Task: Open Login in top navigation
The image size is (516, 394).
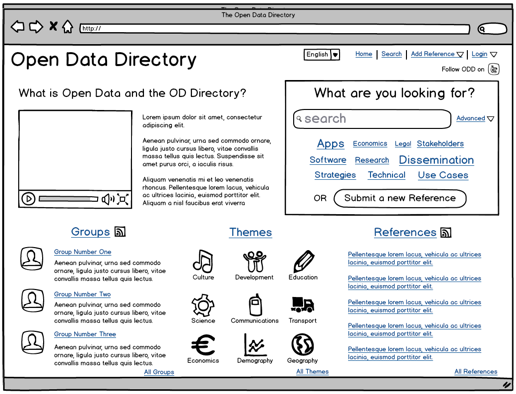Action: coord(479,54)
